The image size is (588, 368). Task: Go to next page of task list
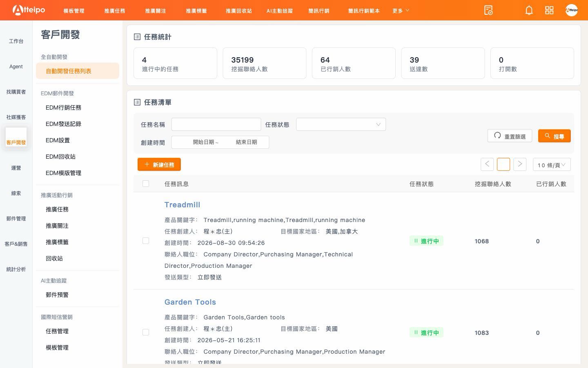pos(520,164)
